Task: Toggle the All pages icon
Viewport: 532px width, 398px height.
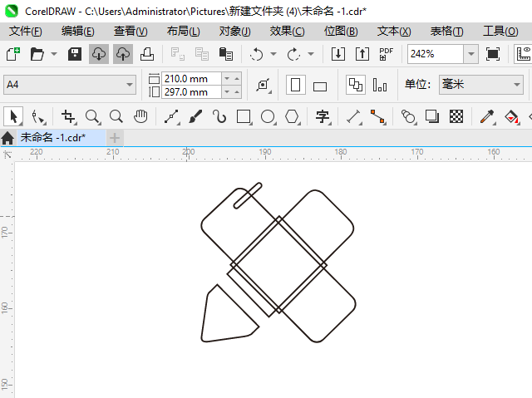Action: 356,85
